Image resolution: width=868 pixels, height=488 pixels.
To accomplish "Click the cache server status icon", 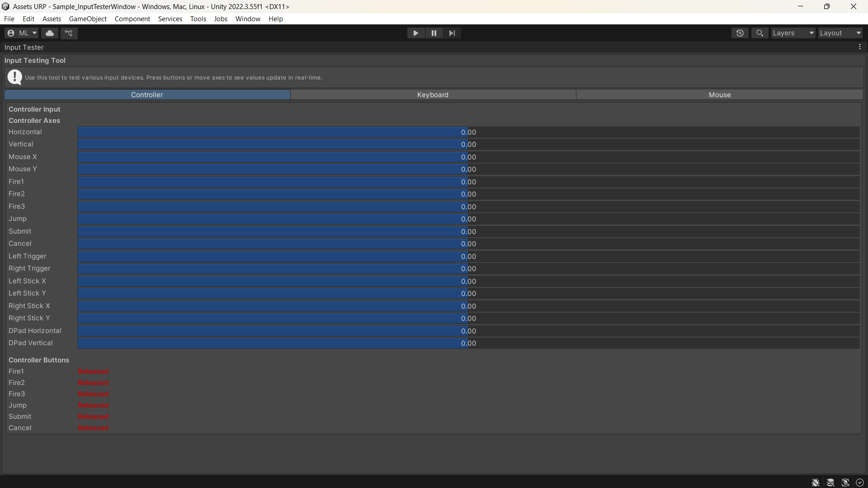I will [830, 483].
